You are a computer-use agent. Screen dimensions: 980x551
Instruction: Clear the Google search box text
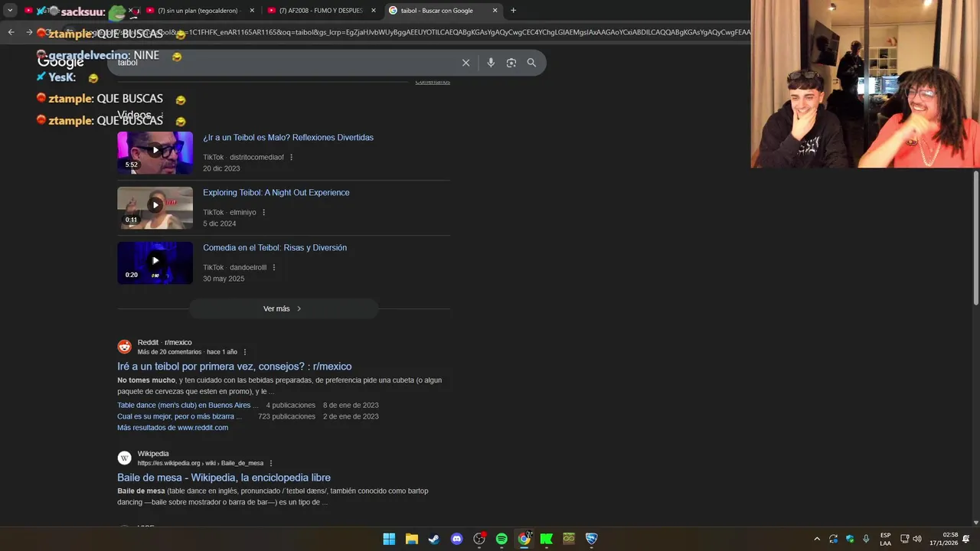click(x=465, y=63)
